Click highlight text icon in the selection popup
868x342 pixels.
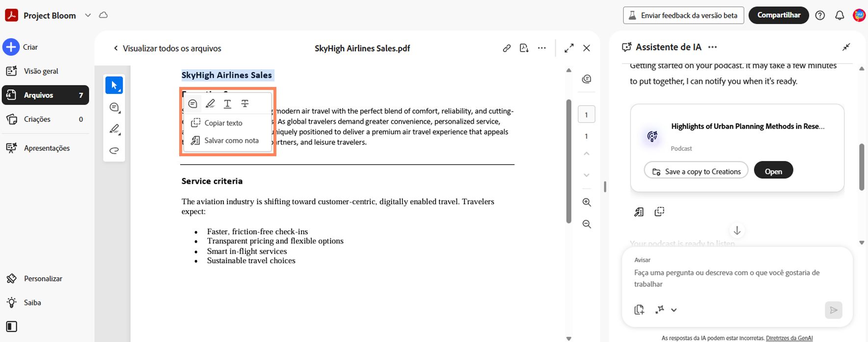(210, 104)
